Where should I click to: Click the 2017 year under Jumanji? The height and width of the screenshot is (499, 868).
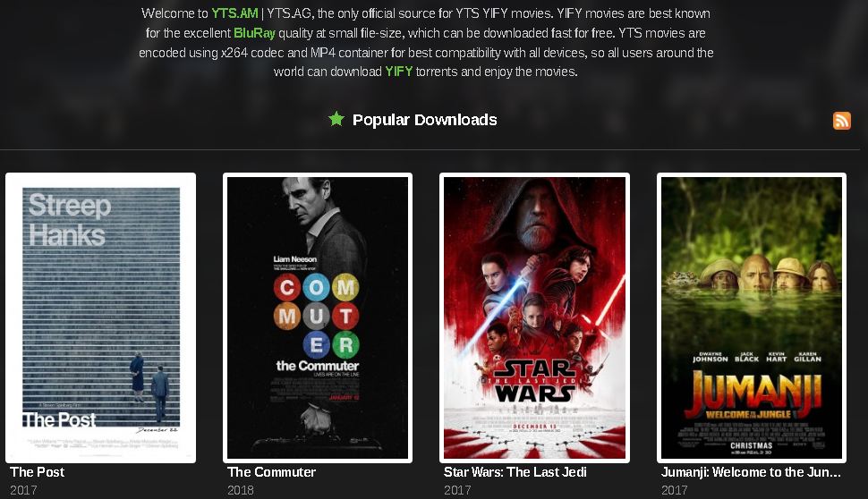click(x=674, y=490)
